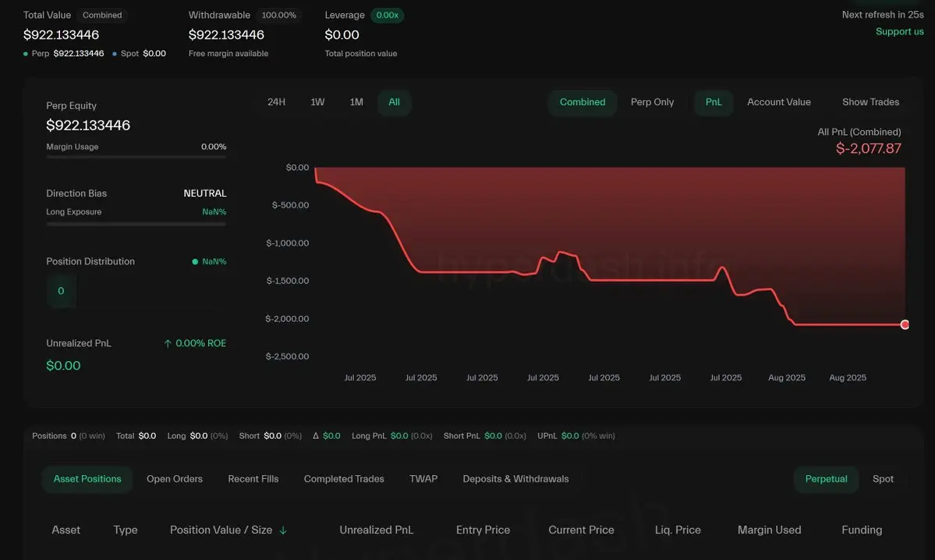Click the NEUTRAL direction bias label
Image resolution: width=935 pixels, height=560 pixels.
click(x=204, y=193)
